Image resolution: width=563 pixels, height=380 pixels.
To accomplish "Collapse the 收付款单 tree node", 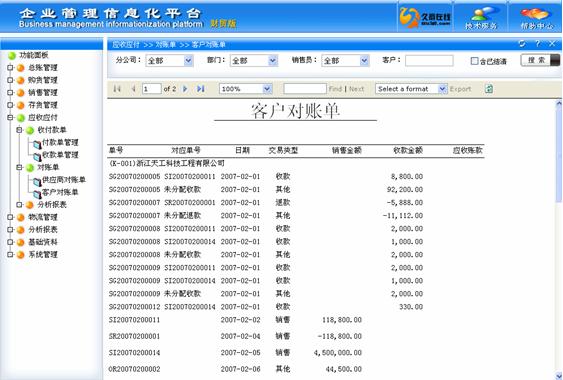I will click(20, 130).
